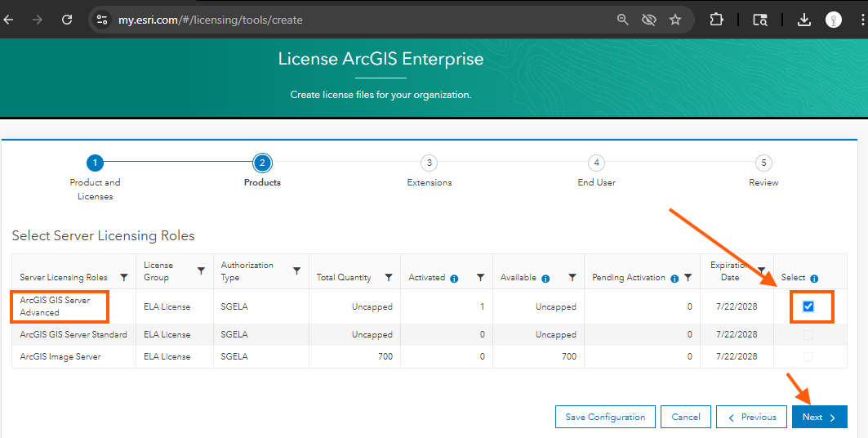The width and height of the screenshot is (868, 438).
Task: Open the browser Extensions puzzle icon
Action: tap(716, 20)
